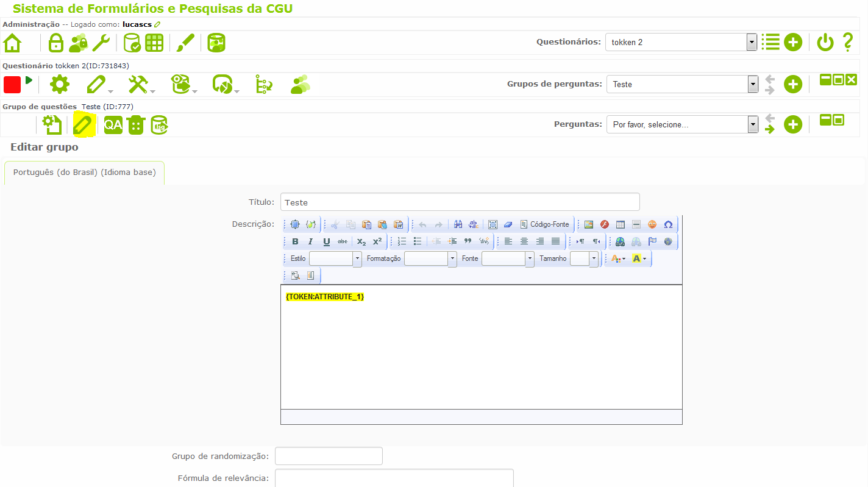Open the paintbrush template editor icon
The image size is (868, 487).
point(185,43)
